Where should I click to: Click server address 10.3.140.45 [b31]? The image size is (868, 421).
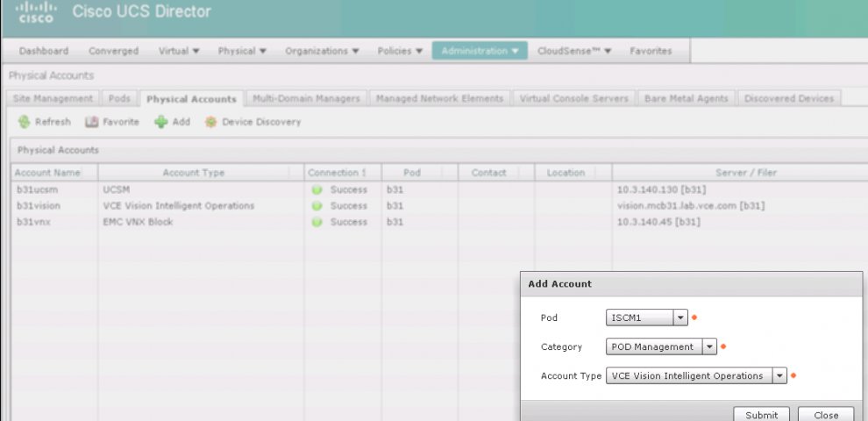pyautogui.click(x=658, y=222)
